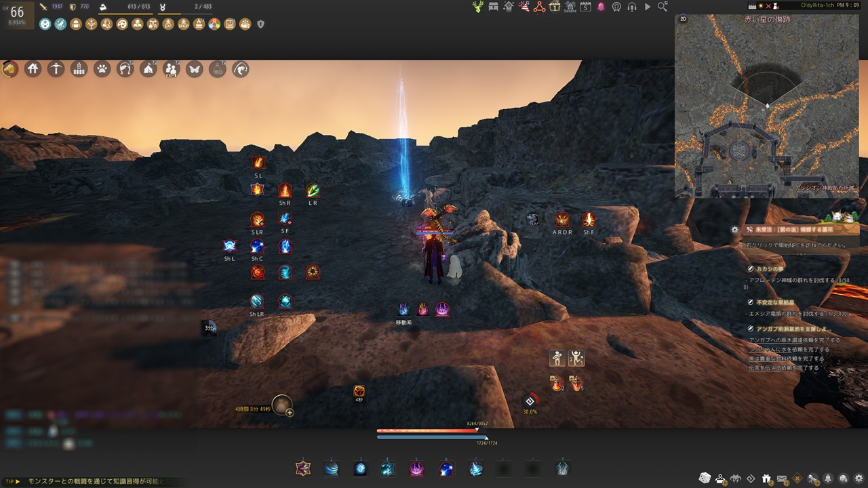Click the shield lock icon after buffs
This screenshot has width=868, height=488.
pos(261,24)
